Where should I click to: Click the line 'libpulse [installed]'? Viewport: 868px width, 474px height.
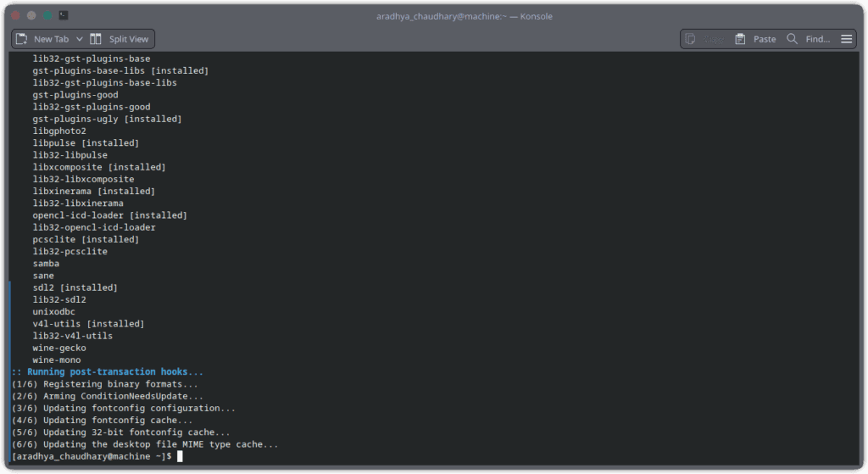(x=86, y=143)
